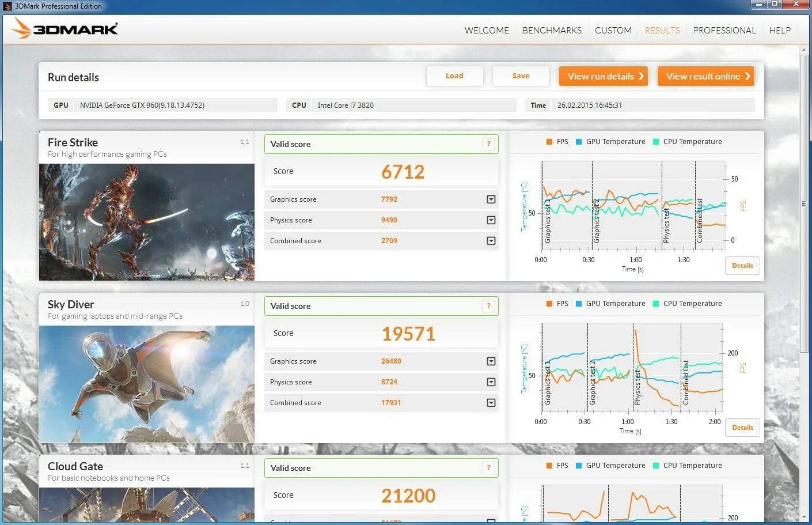Viewport: 812px width, 525px height.
Task: Click View run details button
Action: coord(604,76)
